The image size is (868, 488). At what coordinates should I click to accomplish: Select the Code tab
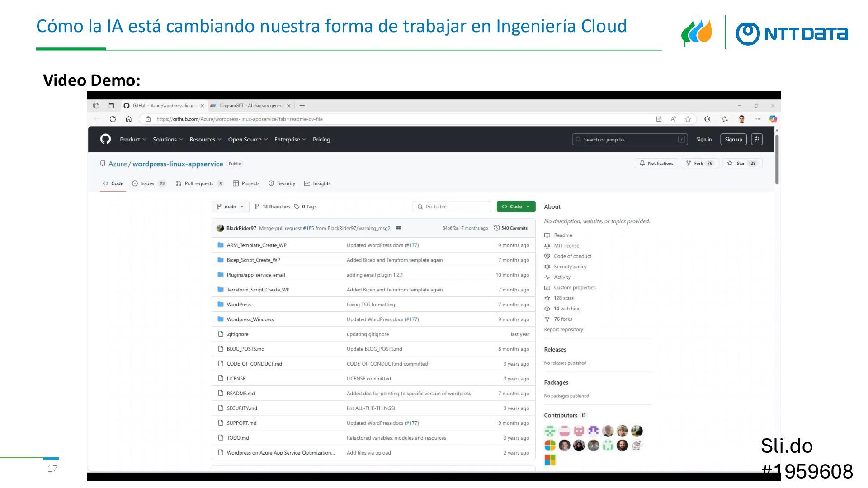point(113,183)
